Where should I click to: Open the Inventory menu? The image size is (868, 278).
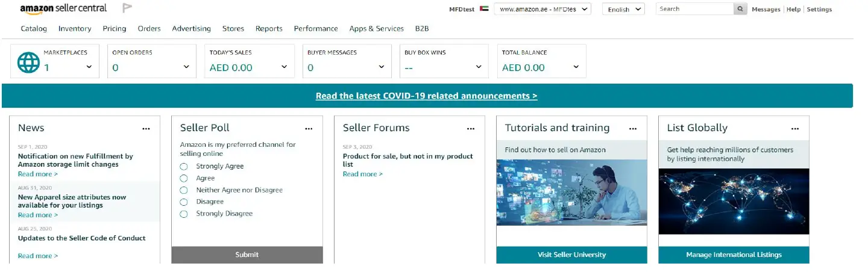click(x=75, y=28)
